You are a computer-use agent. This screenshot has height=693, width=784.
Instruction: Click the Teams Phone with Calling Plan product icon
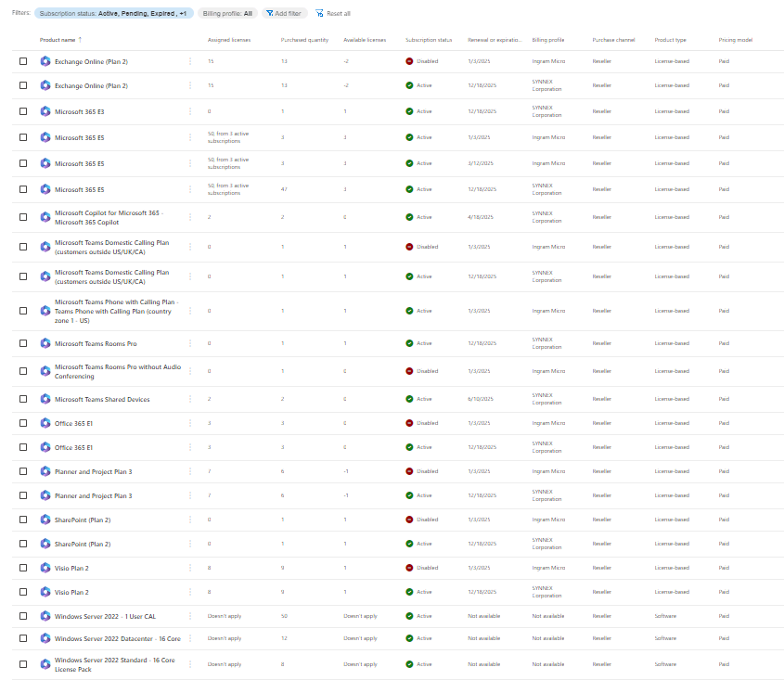tap(45, 311)
